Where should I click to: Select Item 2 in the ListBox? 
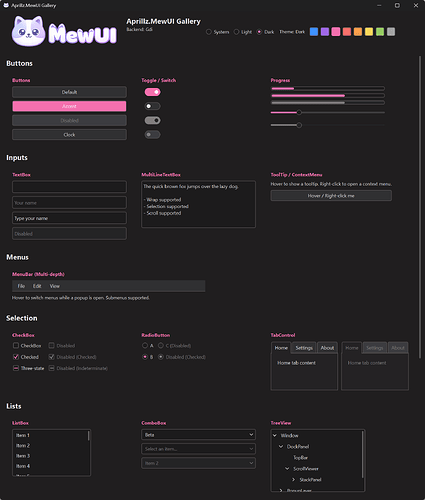(50, 446)
